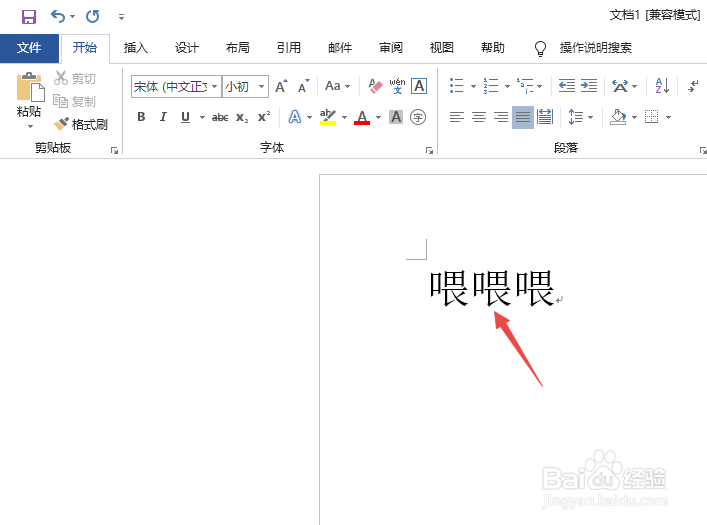Open the 布局 tab

tap(238, 48)
